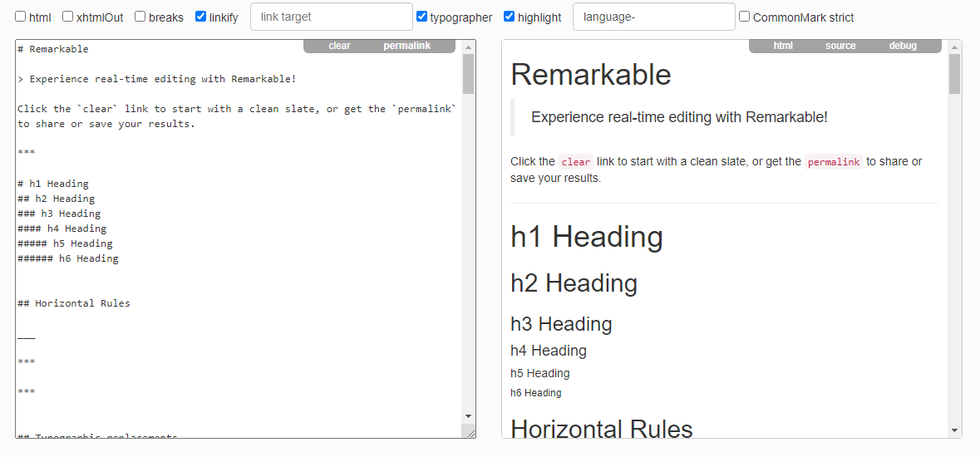Click the '#### h4 Heading' source line
Image resolution: width=980 pixels, height=457 pixels.
tap(62, 228)
